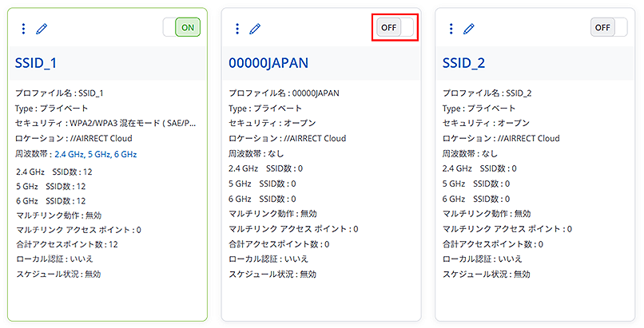Image resolution: width=644 pixels, height=328 pixels.
Task: Click the pencil edit icon for SSID_1
Action: click(42, 29)
